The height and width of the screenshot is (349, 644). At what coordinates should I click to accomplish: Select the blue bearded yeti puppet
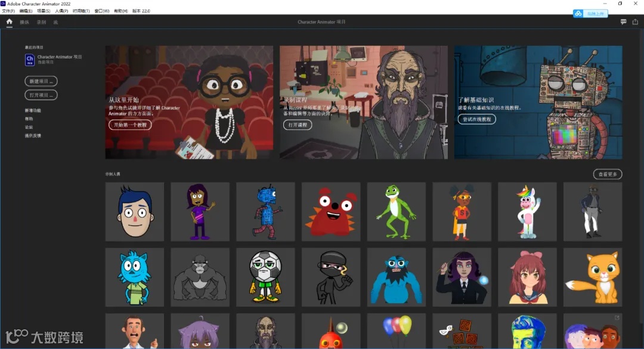(397, 277)
